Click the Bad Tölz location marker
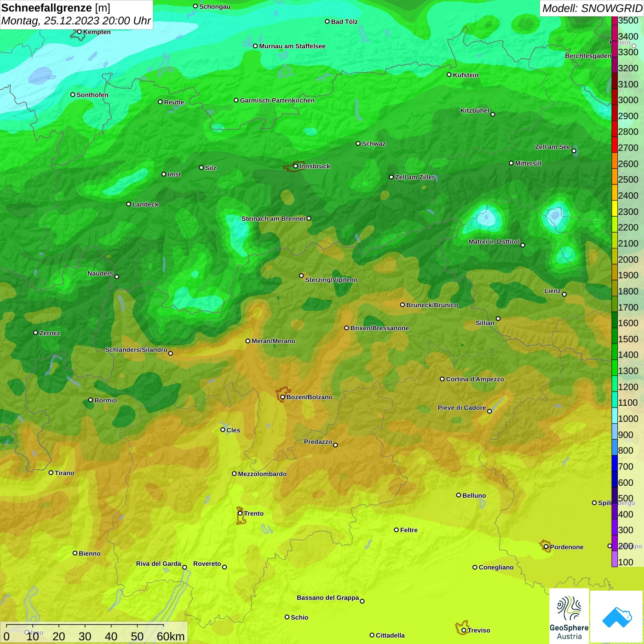This screenshot has height=644, width=644. [x=327, y=21]
